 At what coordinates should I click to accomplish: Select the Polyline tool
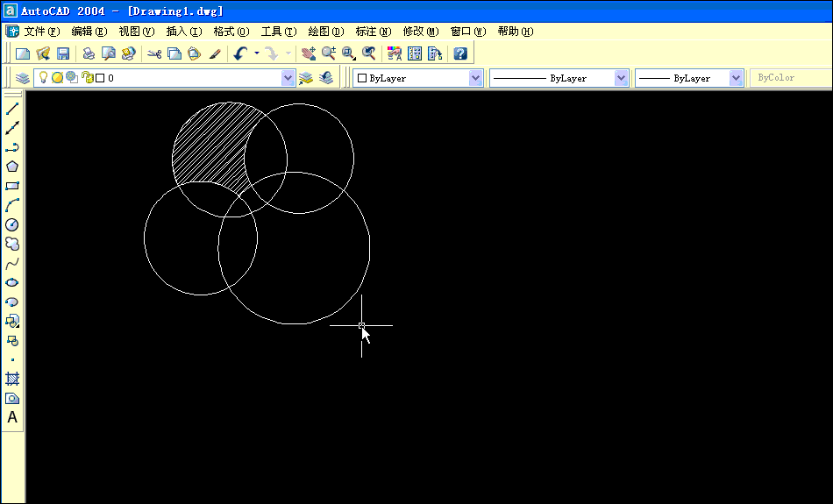[12, 147]
